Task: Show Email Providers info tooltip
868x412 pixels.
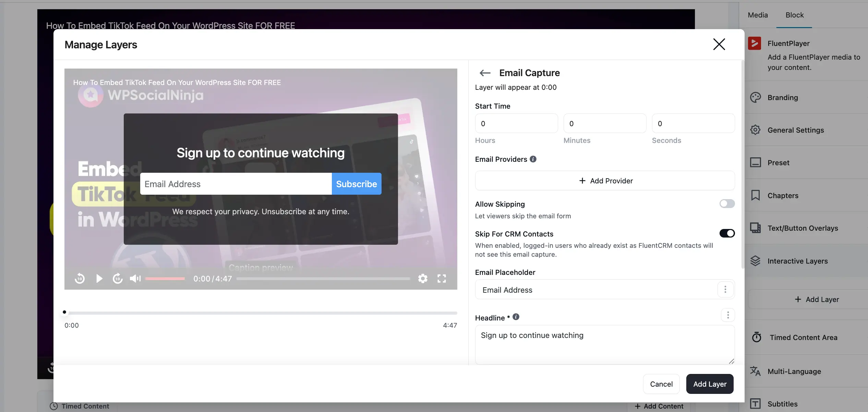Action: 533,159
